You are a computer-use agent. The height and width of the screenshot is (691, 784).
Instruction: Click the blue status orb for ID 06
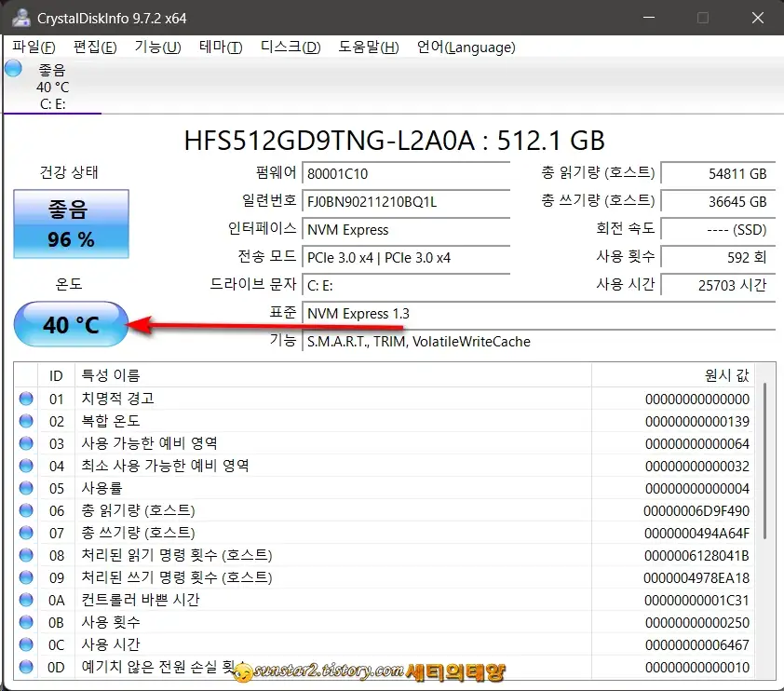tap(26, 510)
